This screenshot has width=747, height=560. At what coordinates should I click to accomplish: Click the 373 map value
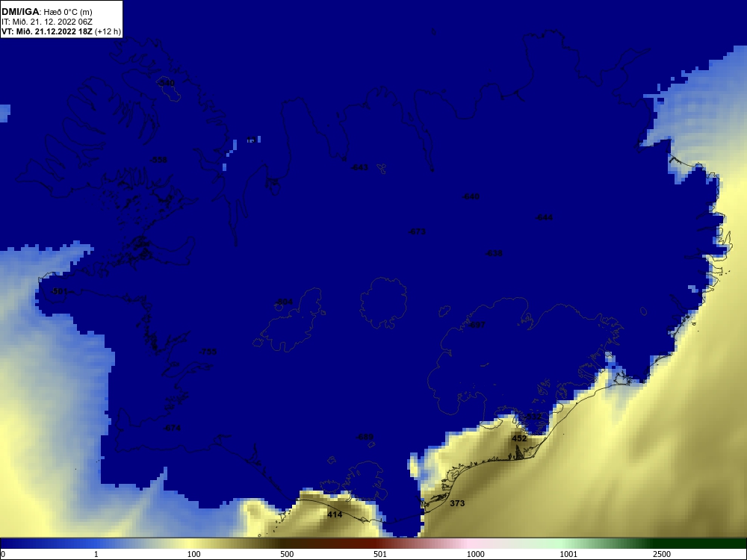tap(457, 503)
